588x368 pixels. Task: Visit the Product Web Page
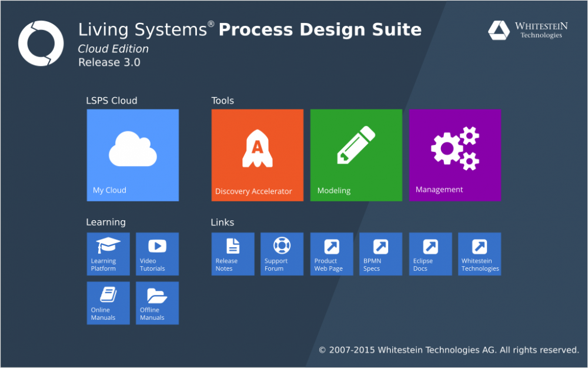coord(331,254)
